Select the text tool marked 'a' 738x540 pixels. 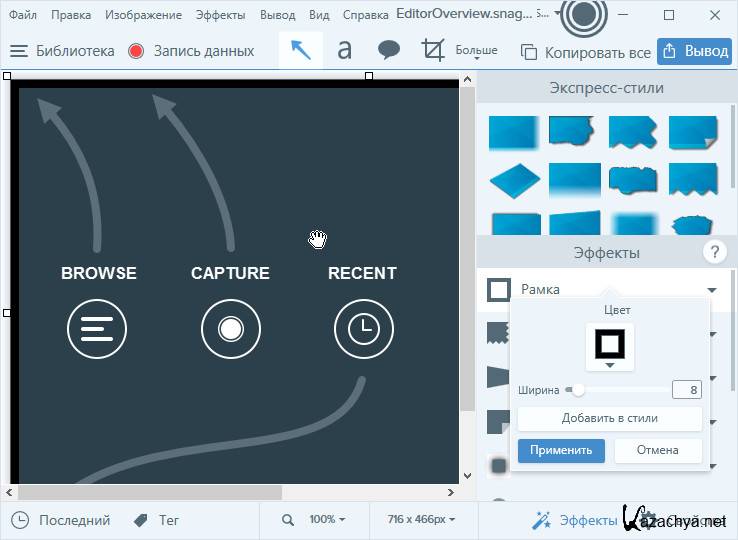coord(344,50)
